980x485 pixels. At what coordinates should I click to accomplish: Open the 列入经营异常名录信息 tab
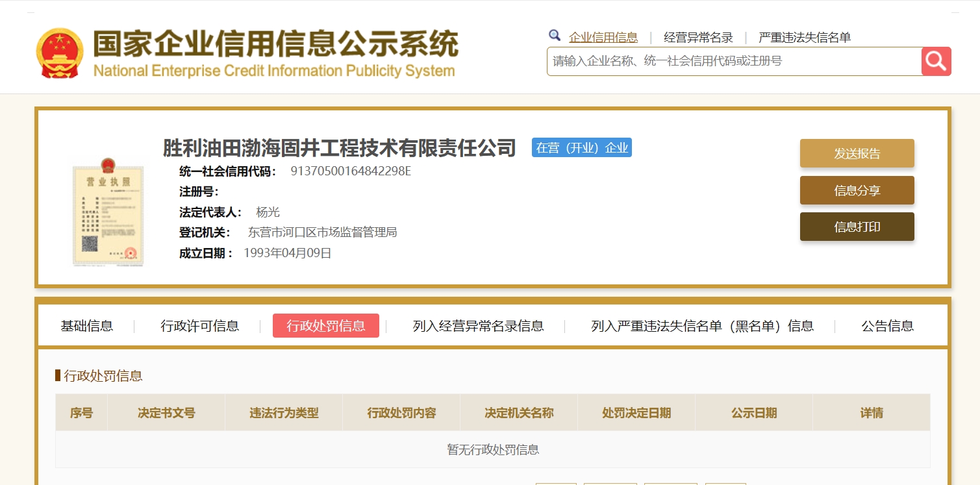[x=479, y=326]
